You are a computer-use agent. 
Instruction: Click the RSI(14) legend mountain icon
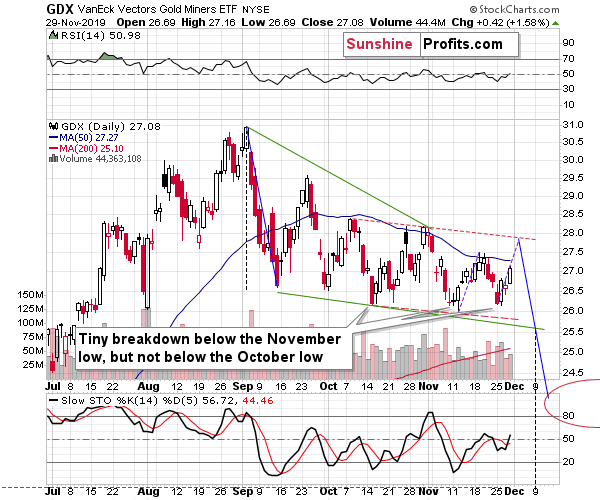53,36
